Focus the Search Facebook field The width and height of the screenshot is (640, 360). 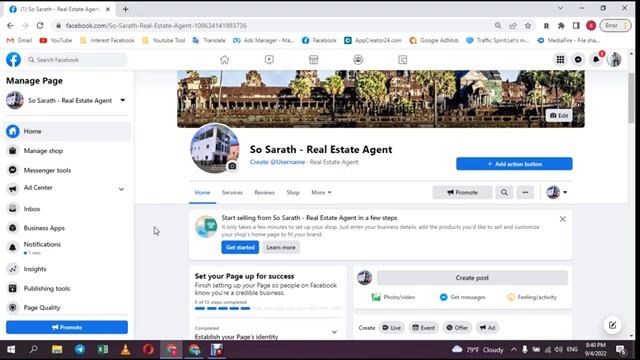[x=76, y=60]
